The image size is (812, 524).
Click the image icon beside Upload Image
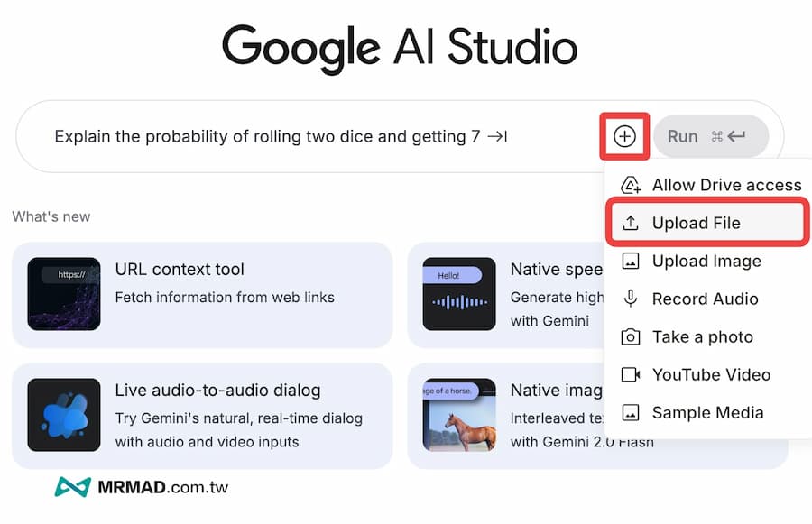[x=632, y=261]
